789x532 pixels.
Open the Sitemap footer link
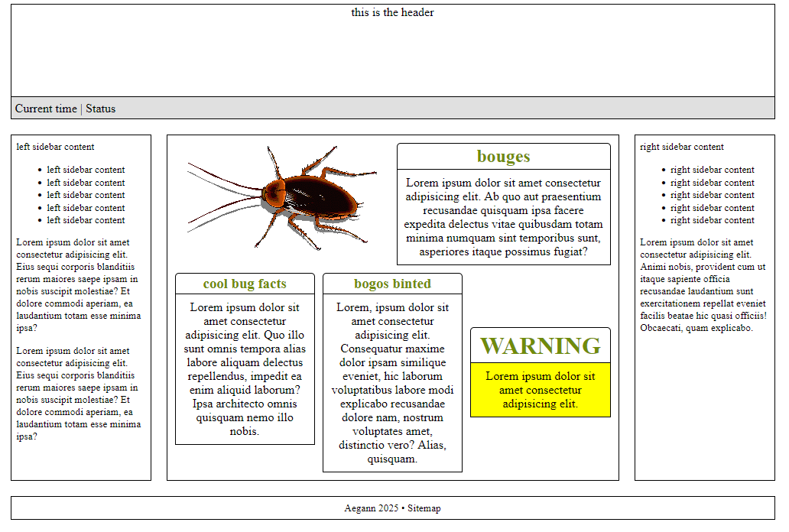click(424, 508)
